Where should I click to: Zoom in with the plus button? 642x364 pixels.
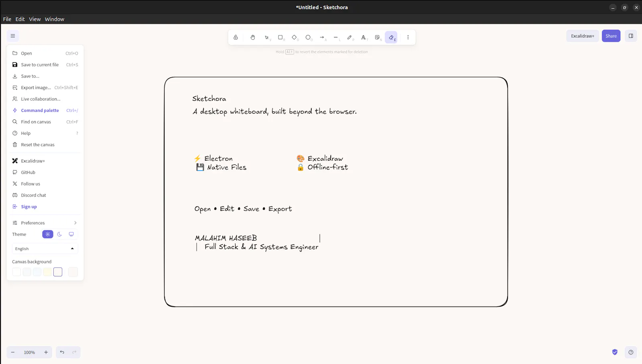pyautogui.click(x=46, y=352)
